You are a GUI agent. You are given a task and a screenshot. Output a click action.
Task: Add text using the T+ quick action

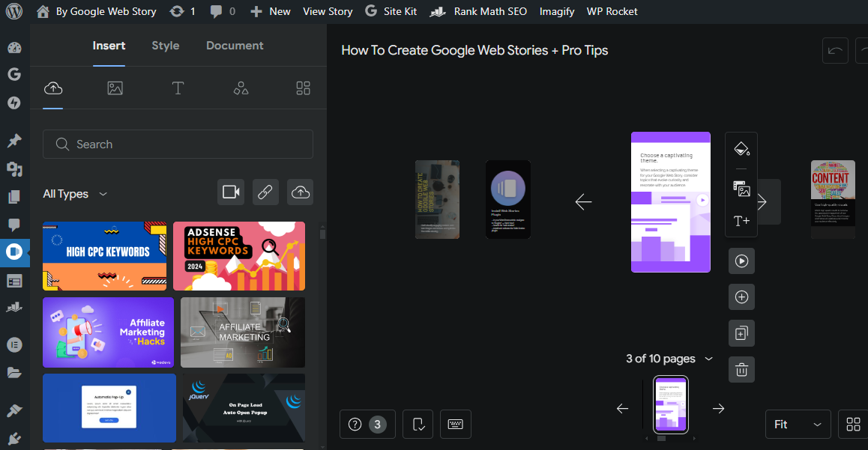click(x=741, y=221)
